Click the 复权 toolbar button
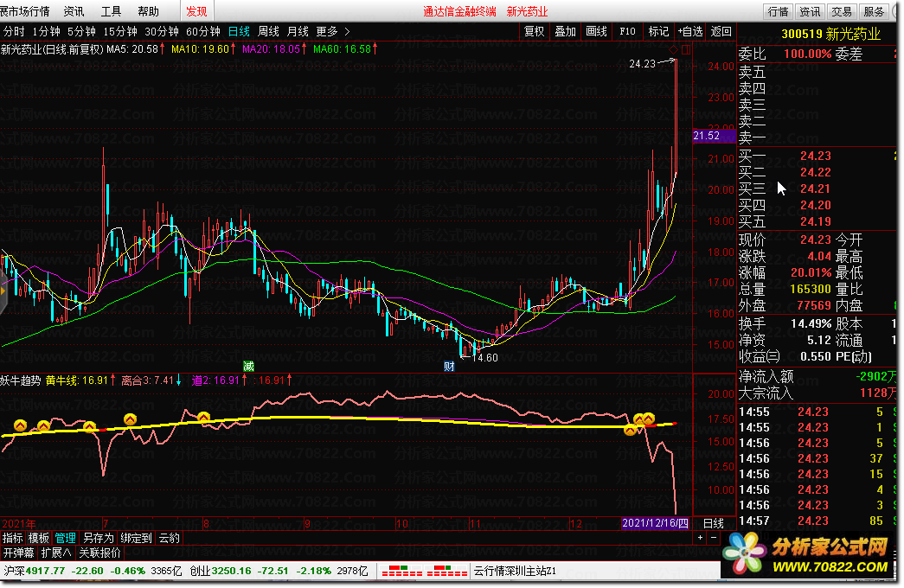This screenshot has width=904, height=588. pyautogui.click(x=534, y=31)
